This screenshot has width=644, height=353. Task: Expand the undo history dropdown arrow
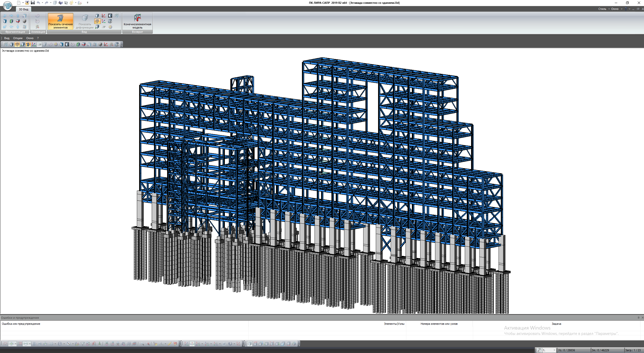click(42, 3)
